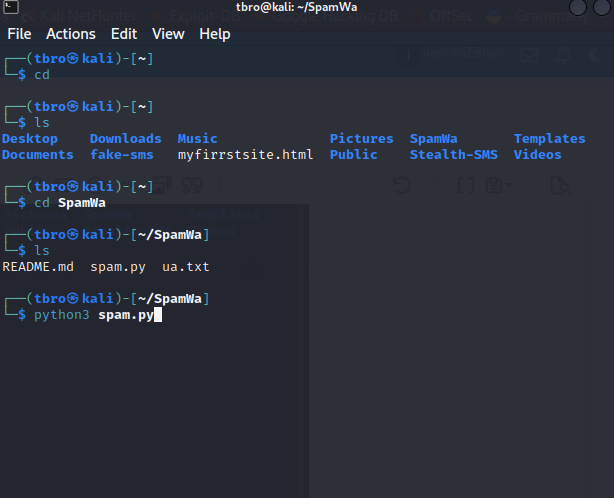Click the python3 command text
This screenshot has width=614, height=498.
(x=61, y=315)
